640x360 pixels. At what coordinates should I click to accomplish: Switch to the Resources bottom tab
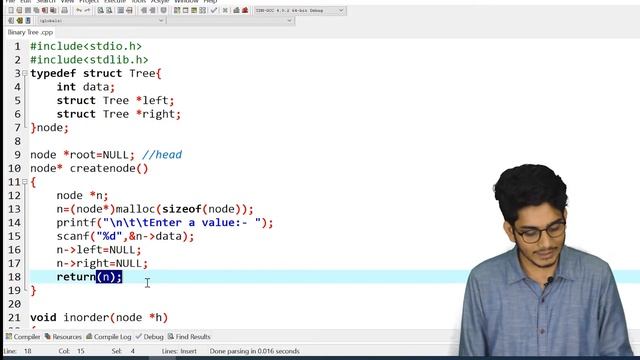coord(63,337)
